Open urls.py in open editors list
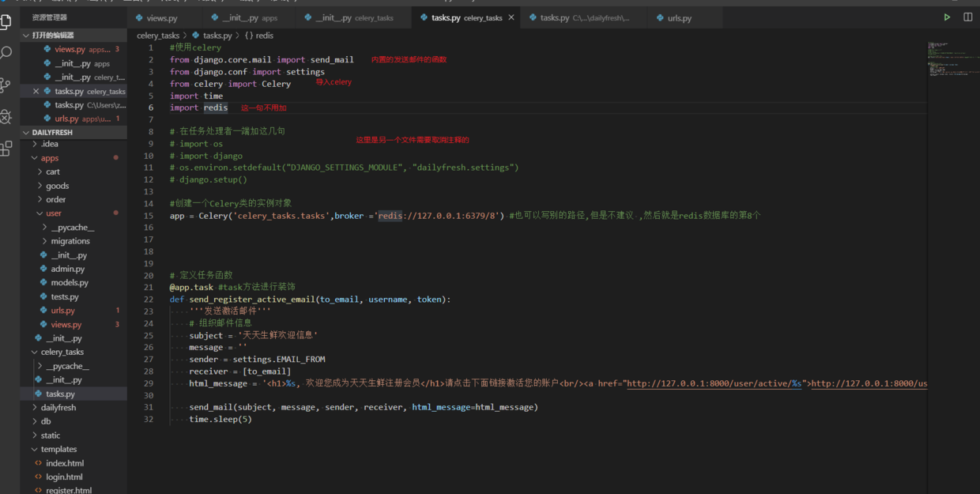This screenshot has width=980, height=494. 73,119
